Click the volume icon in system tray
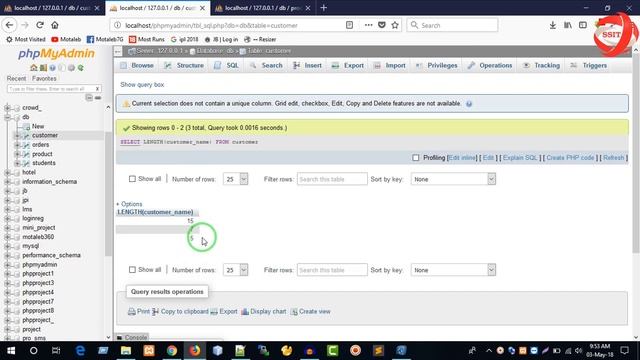640x360 pixels. 578,351
